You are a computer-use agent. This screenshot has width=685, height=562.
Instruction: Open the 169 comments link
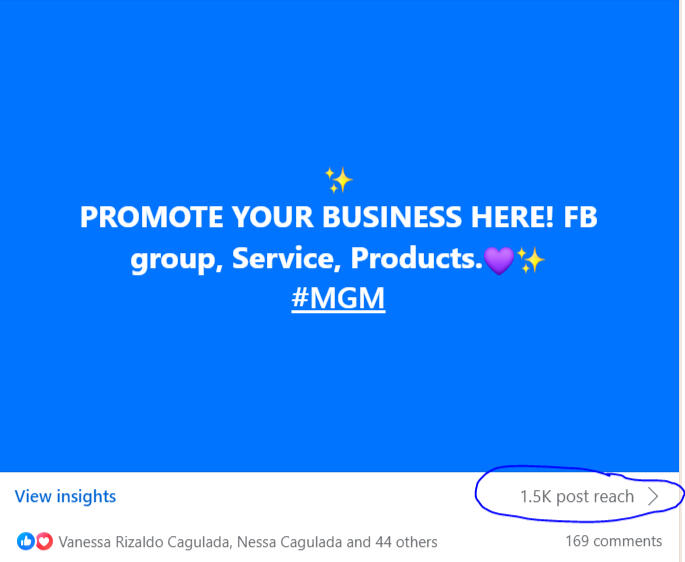pos(614,541)
